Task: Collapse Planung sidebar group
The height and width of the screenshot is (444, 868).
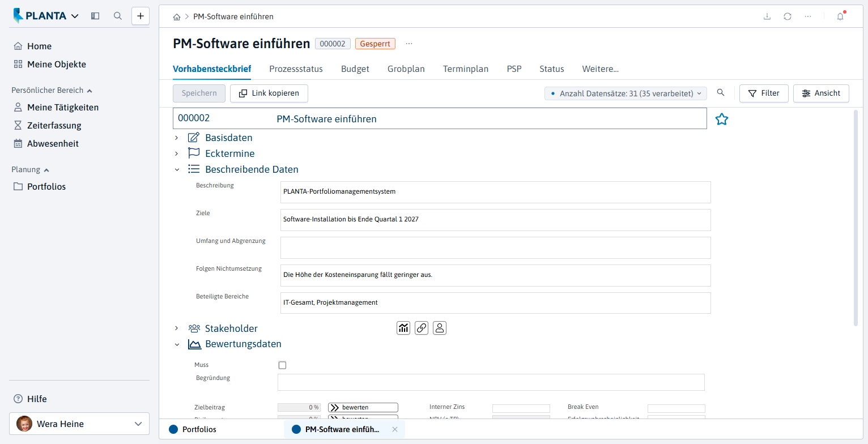Action: (31, 169)
